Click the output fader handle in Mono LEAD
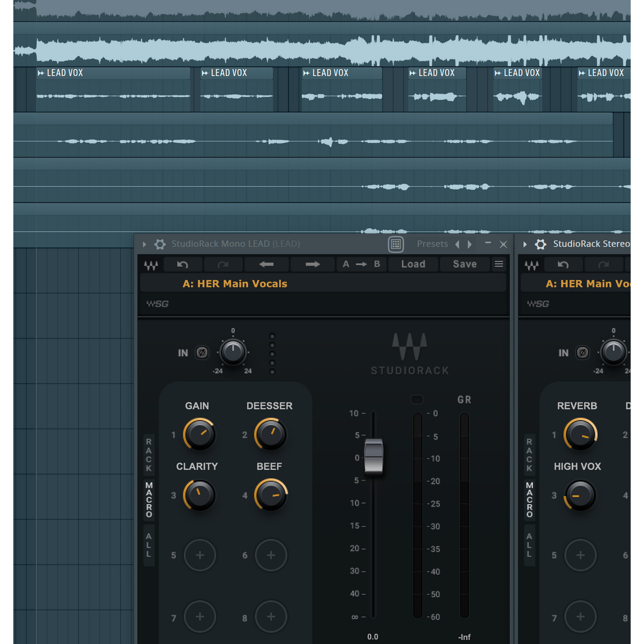 coord(374,457)
